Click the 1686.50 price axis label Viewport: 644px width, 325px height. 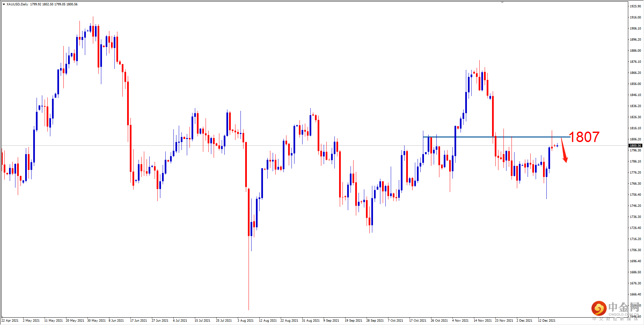[x=635, y=272]
